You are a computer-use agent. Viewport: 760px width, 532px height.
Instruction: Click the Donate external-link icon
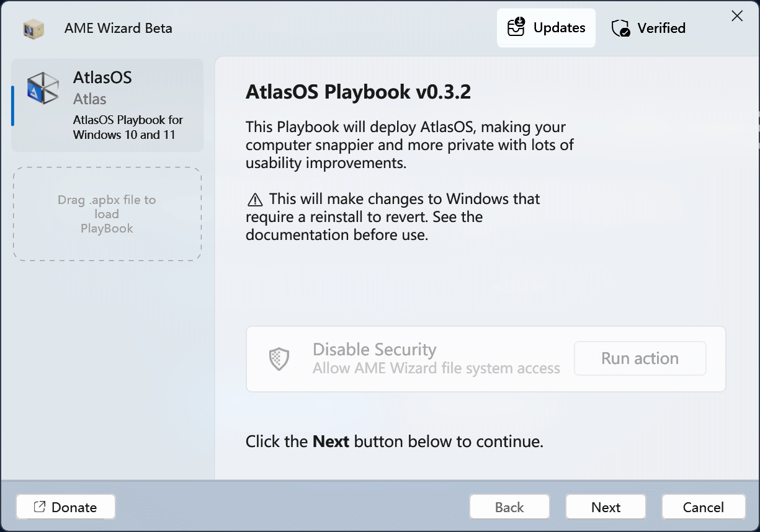point(40,507)
